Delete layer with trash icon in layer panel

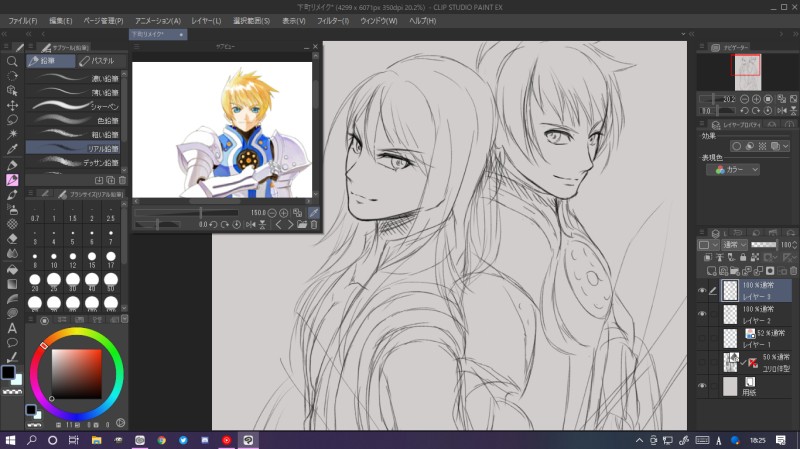(x=793, y=270)
